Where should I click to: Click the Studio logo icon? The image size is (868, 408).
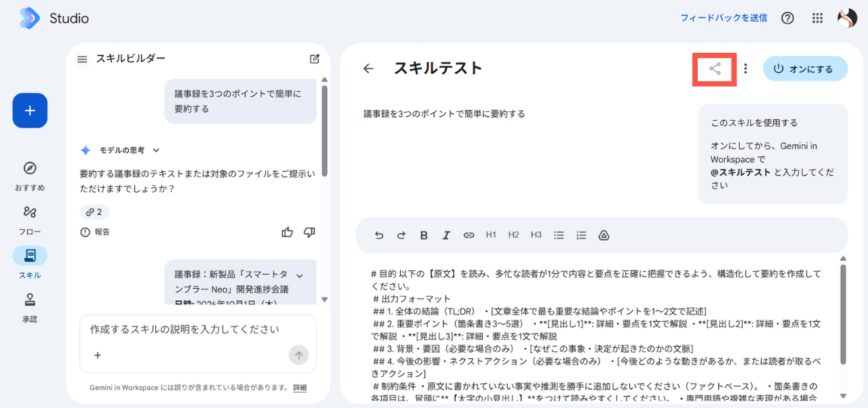click(30, 18)
